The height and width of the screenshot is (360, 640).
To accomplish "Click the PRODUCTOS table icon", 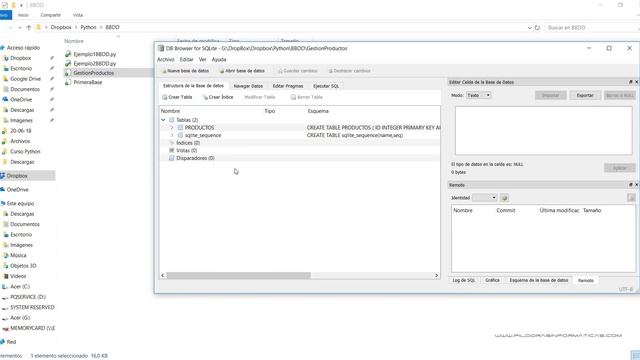I will click(180, 128).
